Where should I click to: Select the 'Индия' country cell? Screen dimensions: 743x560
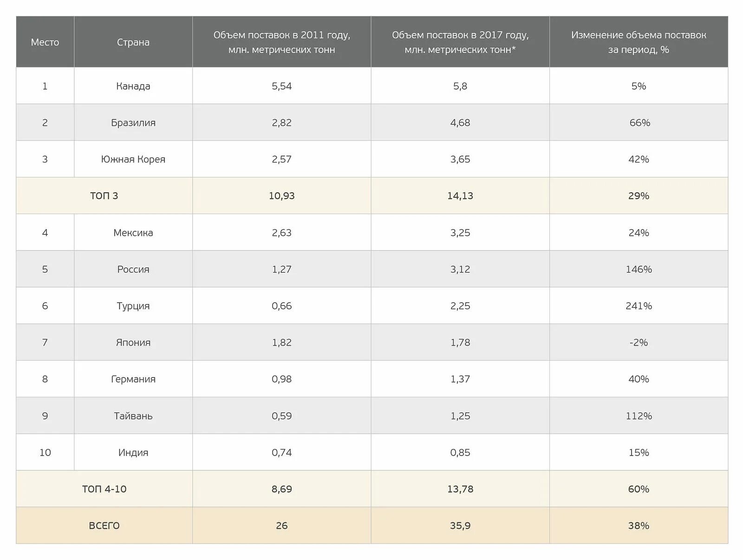pos(133,453)
